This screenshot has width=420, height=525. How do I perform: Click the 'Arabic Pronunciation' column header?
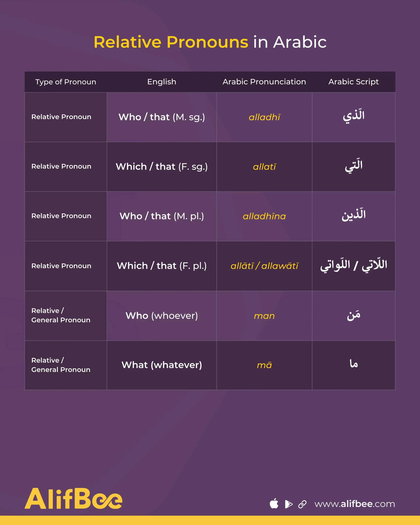point(264,82)
